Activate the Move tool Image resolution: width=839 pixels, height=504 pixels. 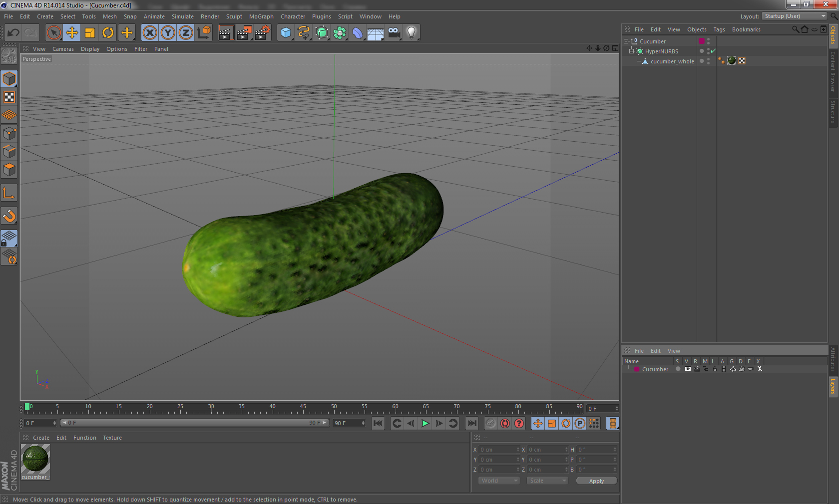tap(72, 33)
